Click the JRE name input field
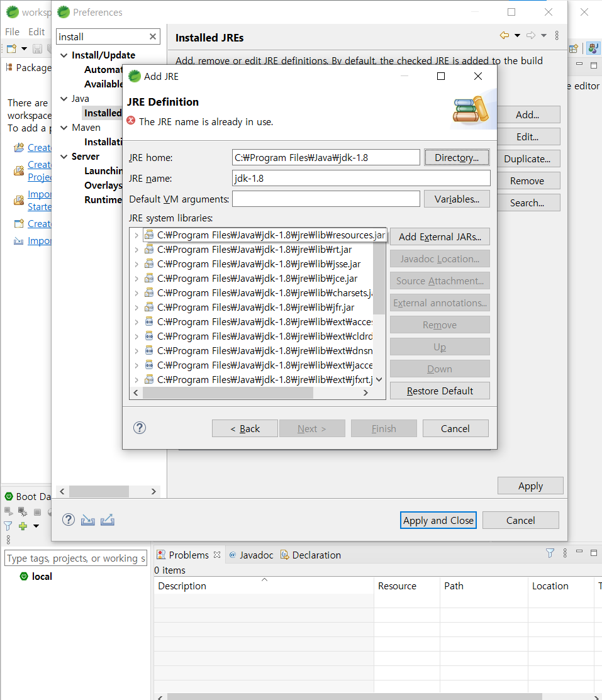 361,178
